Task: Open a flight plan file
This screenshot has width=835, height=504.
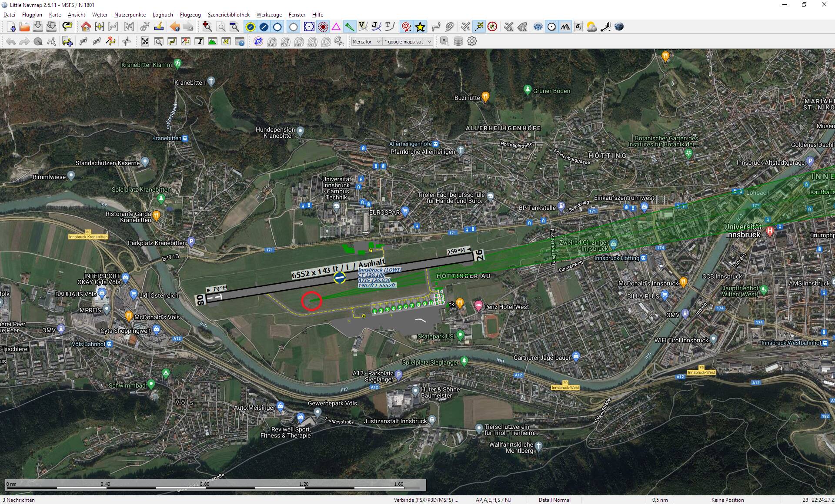Action: tap(24, 27)
